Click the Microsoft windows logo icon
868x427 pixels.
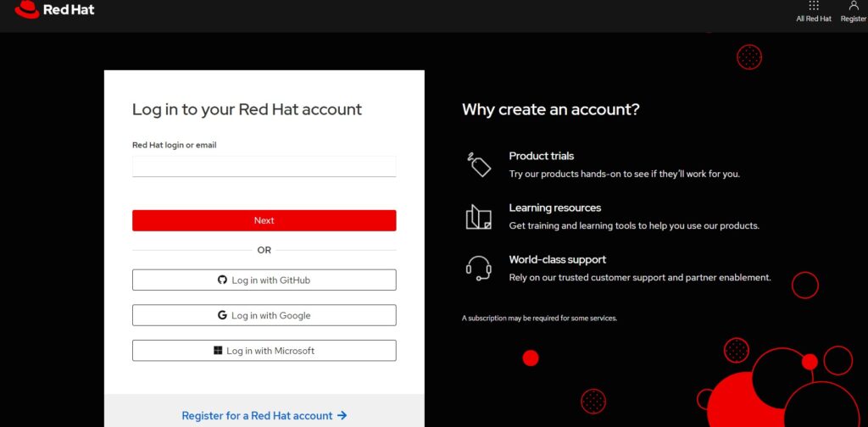tap(218, 350)
